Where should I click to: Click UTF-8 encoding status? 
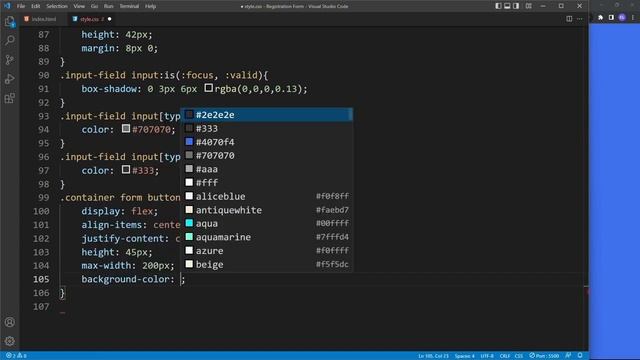point(487,356)
